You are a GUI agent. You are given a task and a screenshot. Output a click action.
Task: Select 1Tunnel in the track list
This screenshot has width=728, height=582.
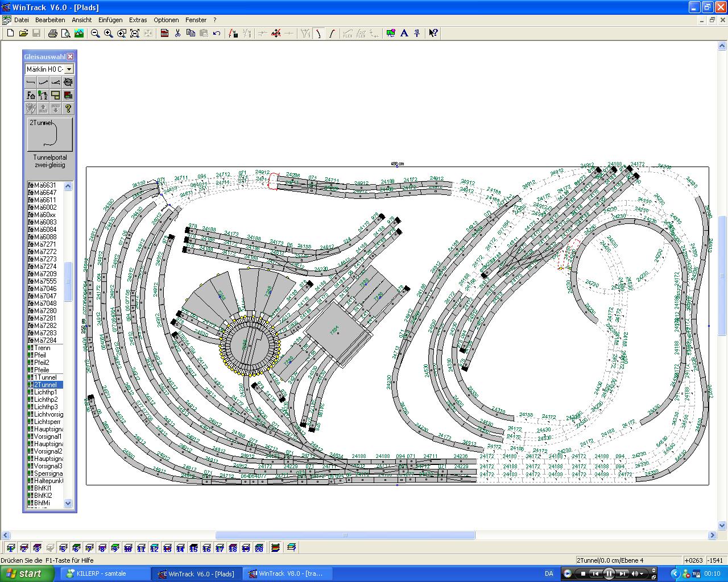(x=45, y=377)
